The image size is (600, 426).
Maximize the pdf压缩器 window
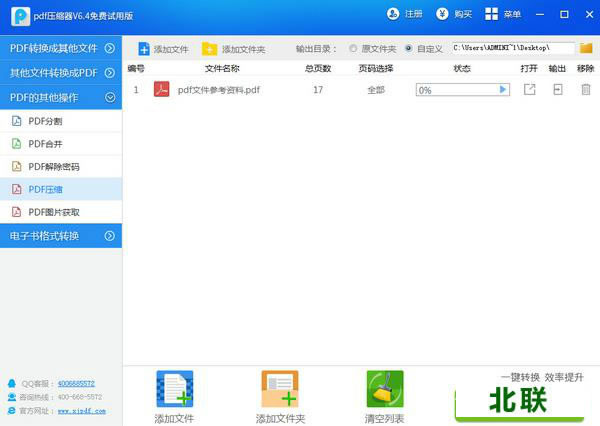point(564,15)
